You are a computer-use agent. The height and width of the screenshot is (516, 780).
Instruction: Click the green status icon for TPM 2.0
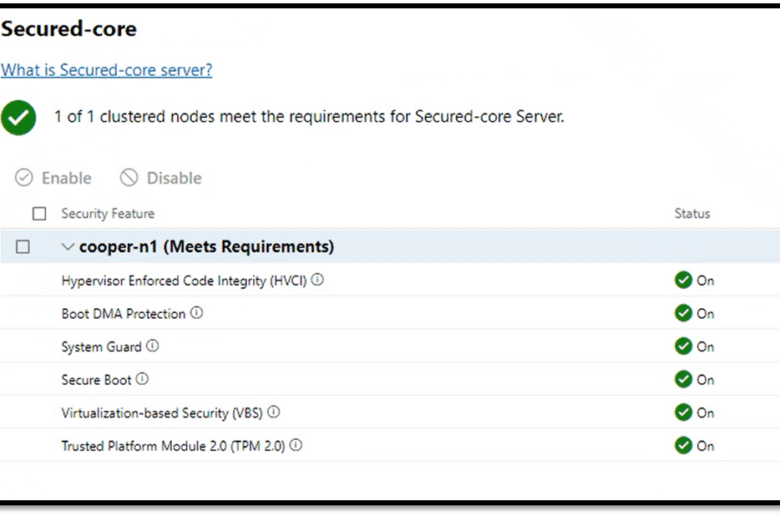tap(683, 445)
